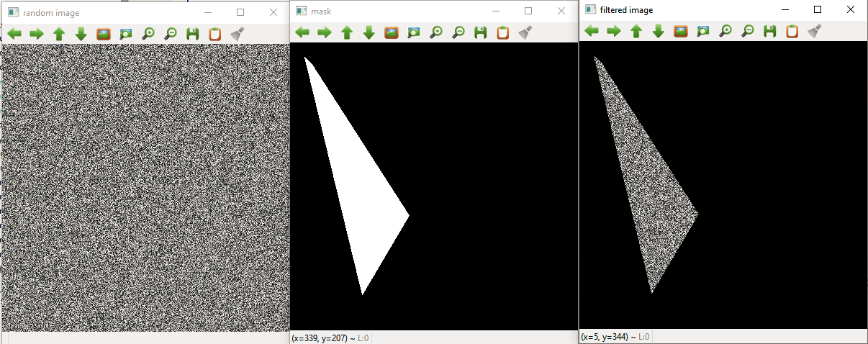Viewport: 868px width, 344px height.
Task: Fit image to window in filtered image window
Action: click(703, 31)
